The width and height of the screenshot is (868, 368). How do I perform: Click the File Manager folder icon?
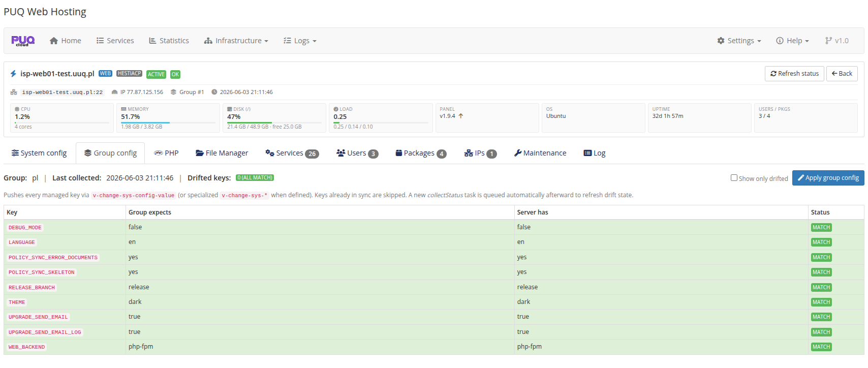pyautogui.click(x=200, y=153)
